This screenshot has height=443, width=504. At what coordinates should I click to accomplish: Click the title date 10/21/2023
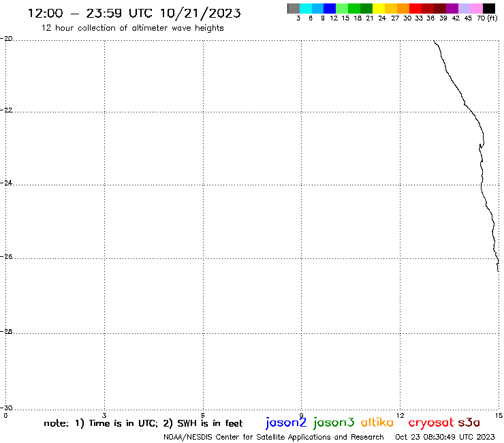[x=200, y=13]
